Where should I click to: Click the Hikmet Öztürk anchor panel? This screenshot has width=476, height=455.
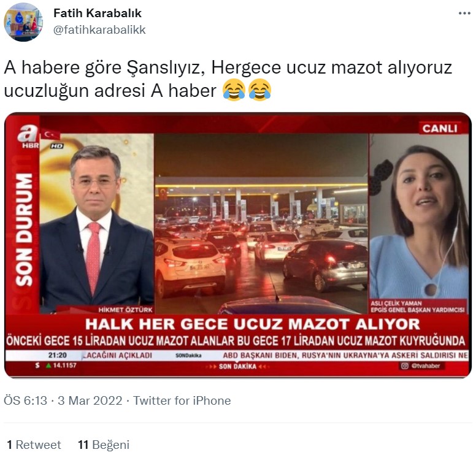[96, 224]
